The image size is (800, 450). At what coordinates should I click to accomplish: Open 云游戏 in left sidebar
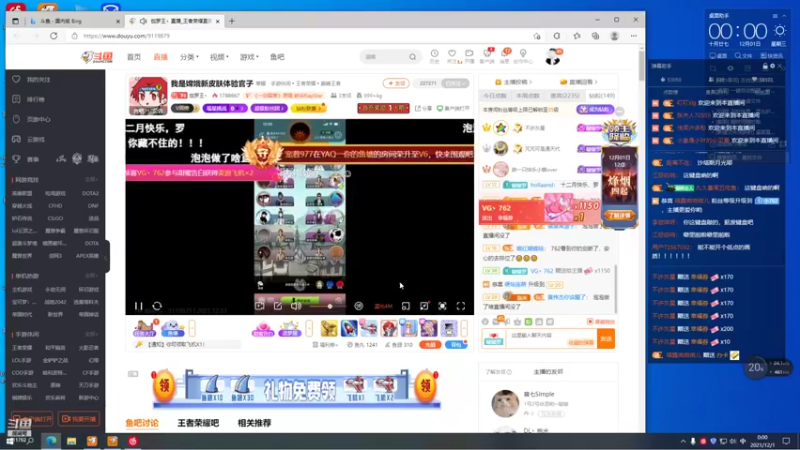pyautogui.click(x=29, y=139)
